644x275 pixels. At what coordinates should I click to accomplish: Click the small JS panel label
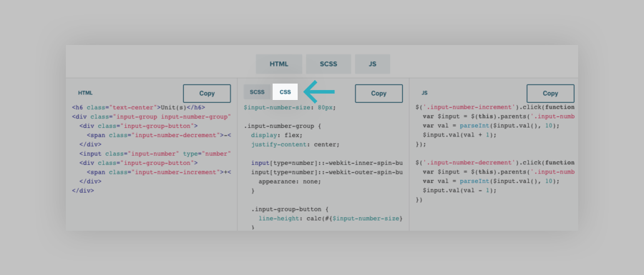click(x=424, y=93)
